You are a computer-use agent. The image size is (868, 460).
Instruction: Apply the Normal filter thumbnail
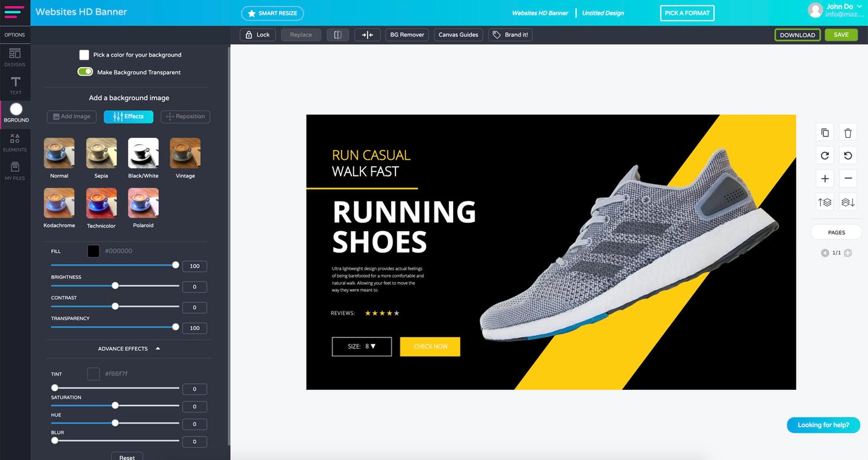[59, 153]
